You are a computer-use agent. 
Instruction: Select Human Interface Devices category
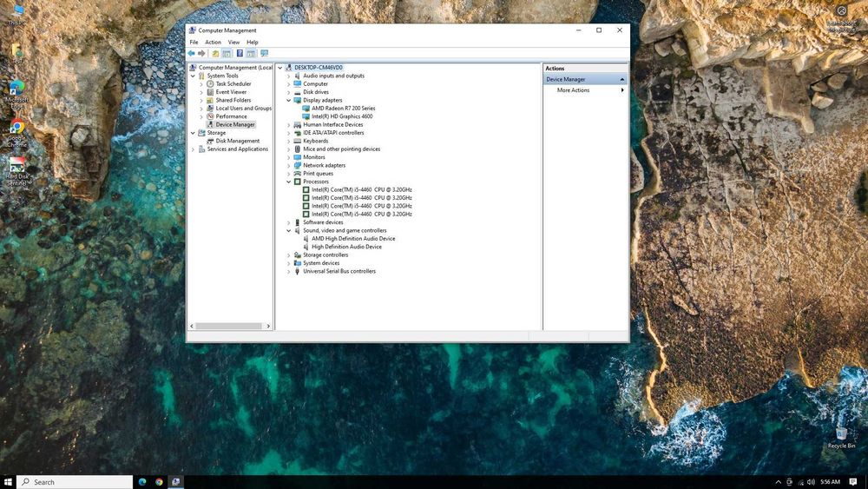pyautogui.click(x=332, y=124)
